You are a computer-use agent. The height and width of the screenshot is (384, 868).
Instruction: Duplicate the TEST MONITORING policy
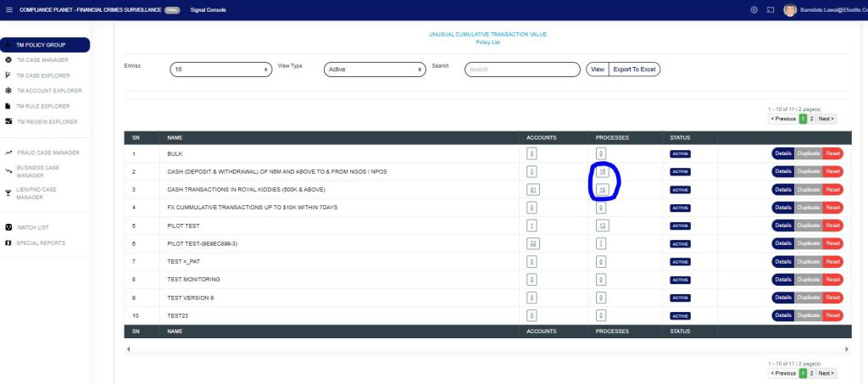tap(809, 279)
